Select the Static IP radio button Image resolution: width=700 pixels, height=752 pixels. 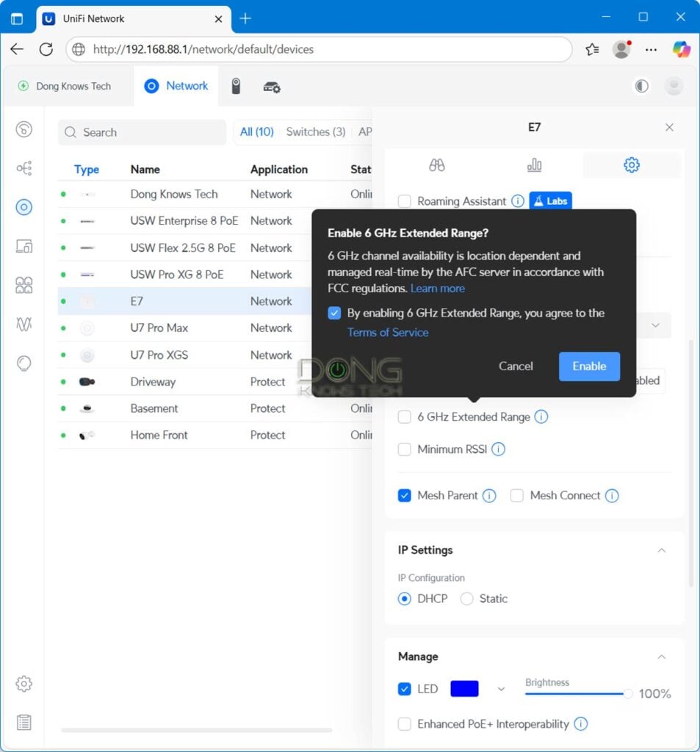pos(466,599)
